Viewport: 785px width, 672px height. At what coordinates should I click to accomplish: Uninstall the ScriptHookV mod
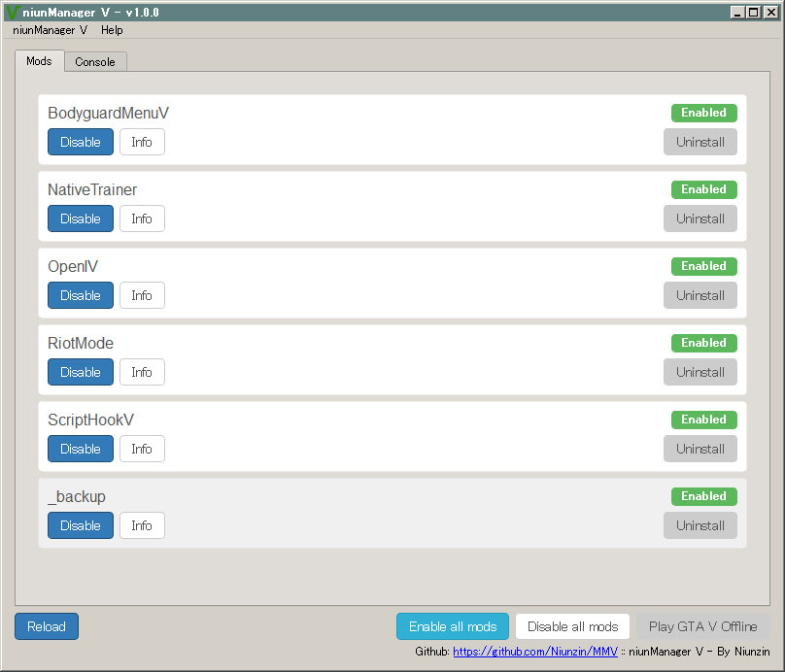tap(700, 449)
